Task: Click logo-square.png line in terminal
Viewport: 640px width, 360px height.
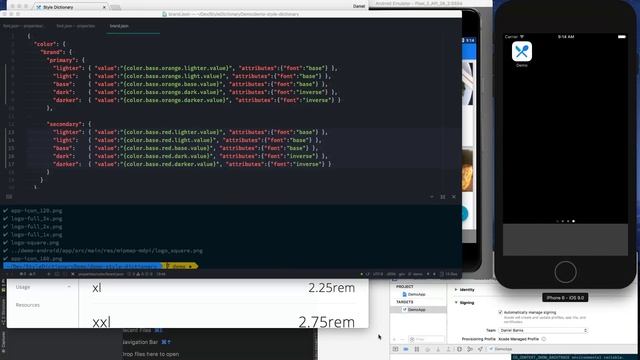Action: pyautogui.click(x=35, y=242)
